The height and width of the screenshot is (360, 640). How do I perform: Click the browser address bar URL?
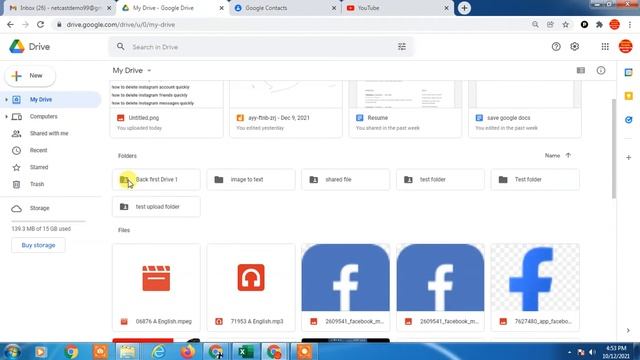[x=121, y=24]
